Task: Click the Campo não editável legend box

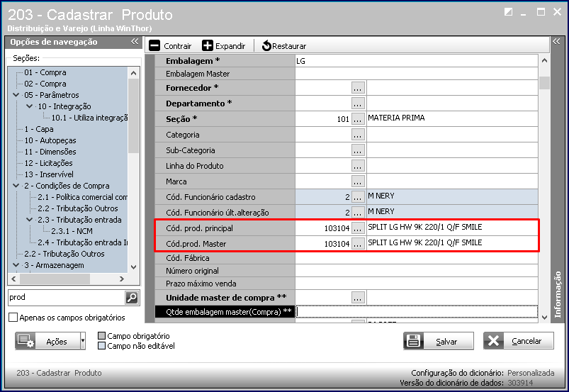Action: point(102,346)
